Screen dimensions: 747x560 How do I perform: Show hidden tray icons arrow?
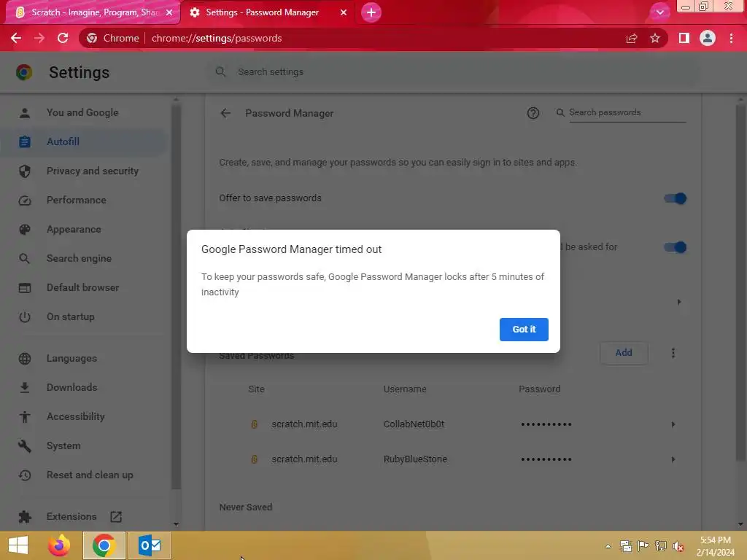coord(608,546)
